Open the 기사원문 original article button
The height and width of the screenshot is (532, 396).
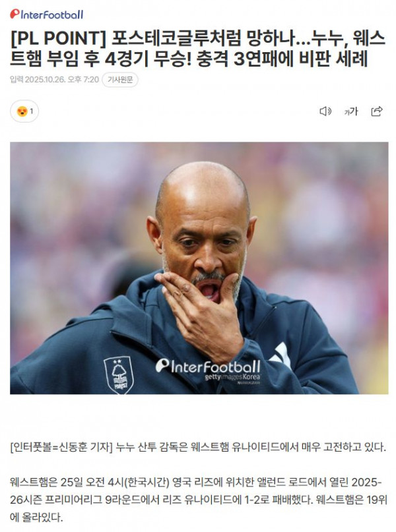(120, 80)
